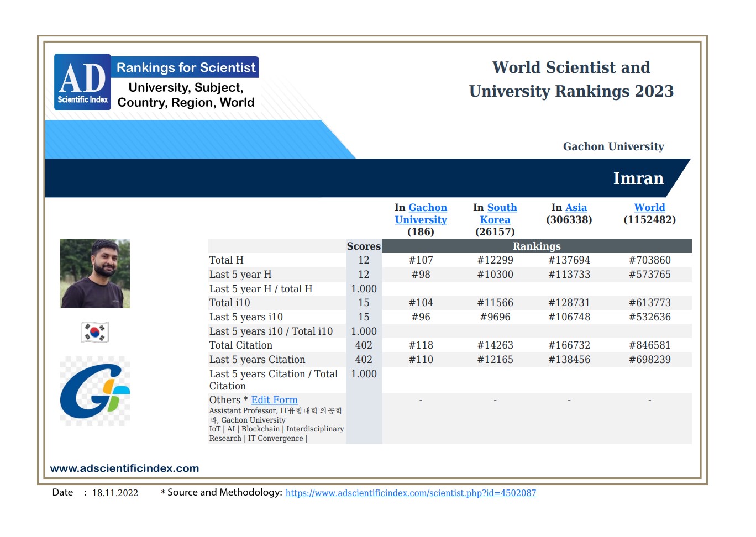
Task: Click the World Scientist and University Rankings title
Action: pos(571,79)
